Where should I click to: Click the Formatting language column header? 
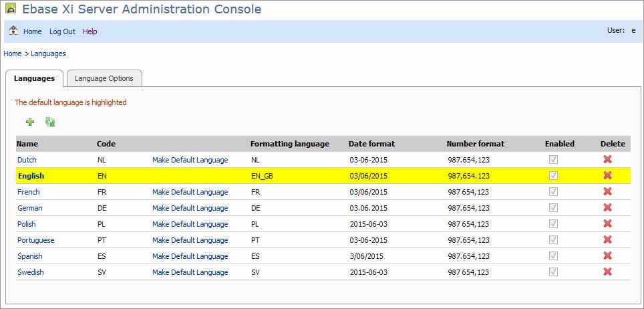click(290, 144)
